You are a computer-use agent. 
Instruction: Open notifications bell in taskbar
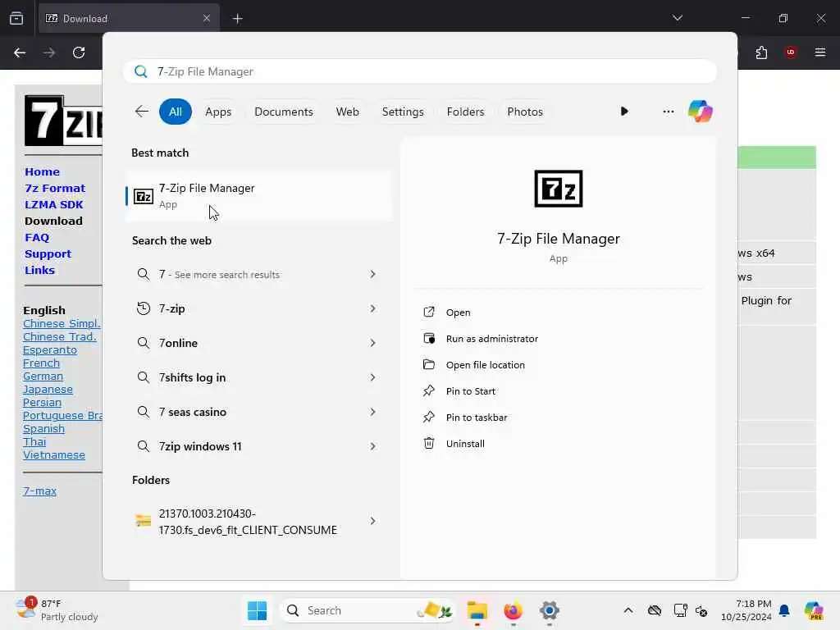click(x=783, y=610)
